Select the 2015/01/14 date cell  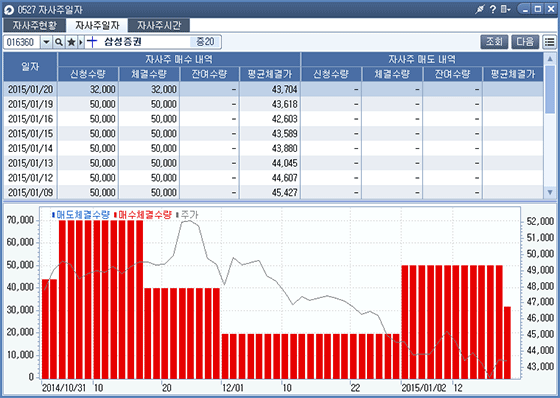[30, 148]
